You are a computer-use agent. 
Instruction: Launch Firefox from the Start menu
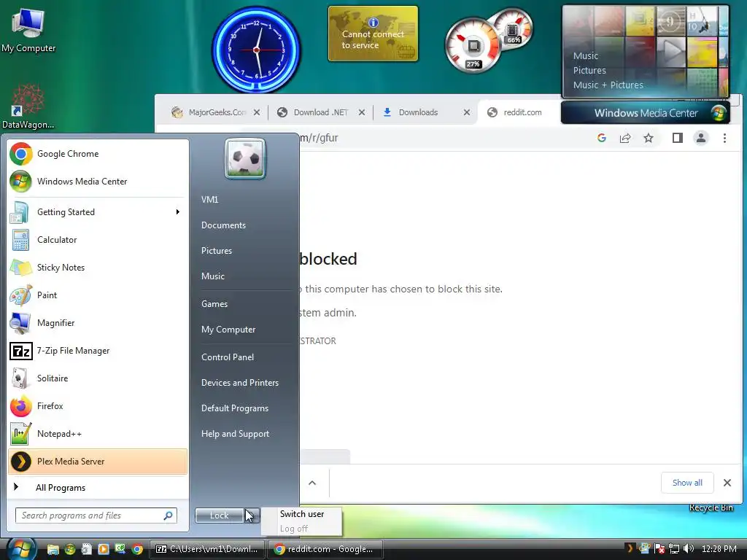pos(98,405)
